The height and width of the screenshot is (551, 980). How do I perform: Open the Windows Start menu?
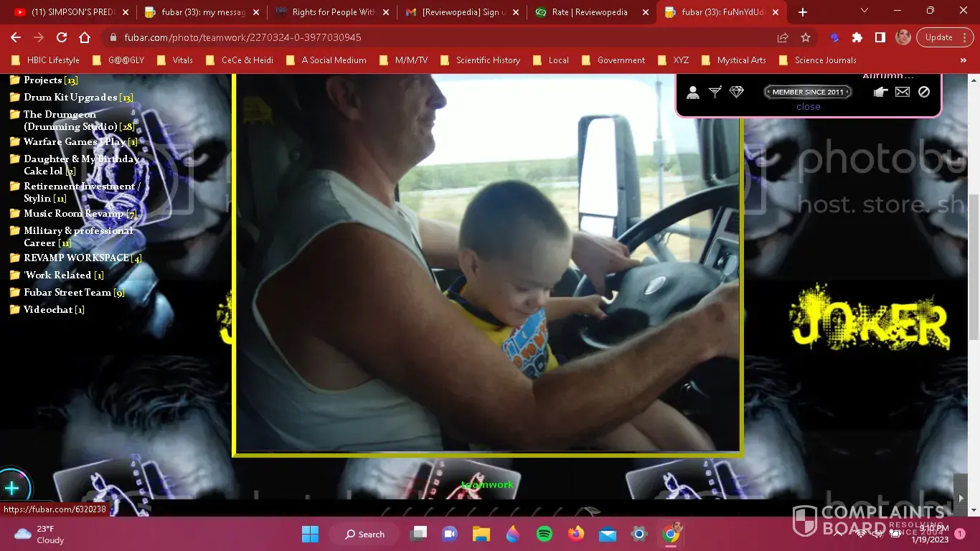pyautogui.click(x=310, y=534)
